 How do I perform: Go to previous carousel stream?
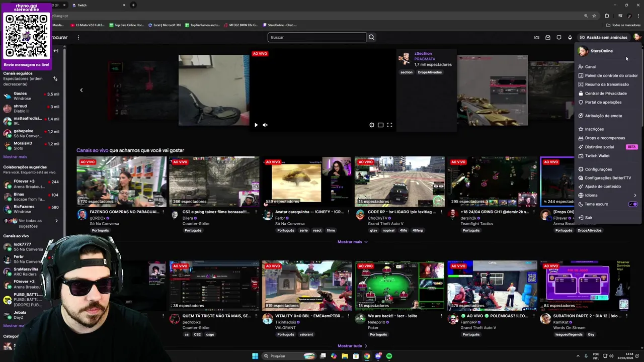pyautogui.click(x=81, y=90)
